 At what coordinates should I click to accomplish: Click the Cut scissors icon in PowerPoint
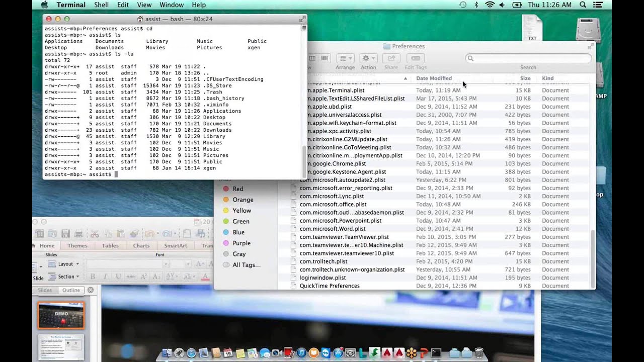tap(95, 233)
